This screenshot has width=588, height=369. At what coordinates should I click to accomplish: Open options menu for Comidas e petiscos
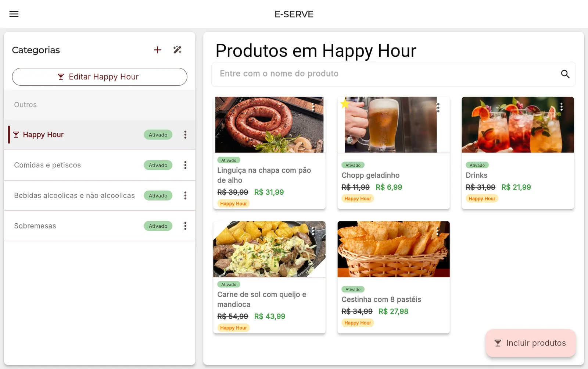(185, 165)
